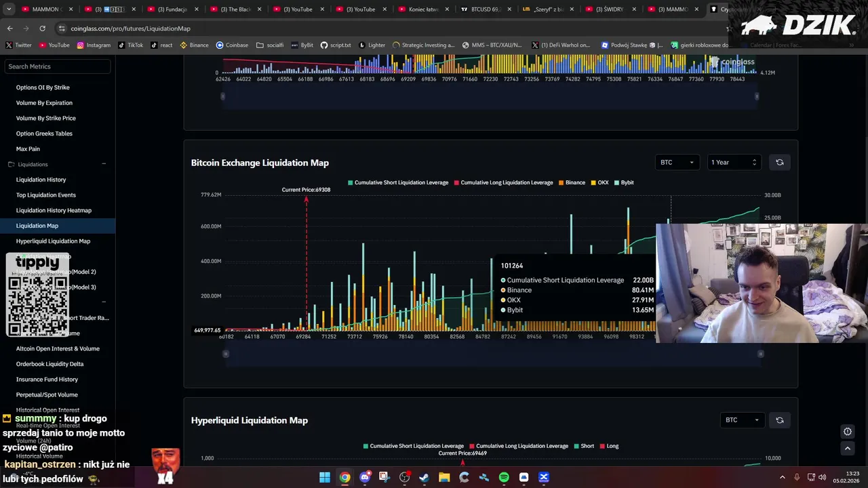Image resolution: width=868 pixels, height=488 pixels.
Task: Open BTC symbol dropdown for Exchange Liquidation Map
Action: (x=677, y=162)
